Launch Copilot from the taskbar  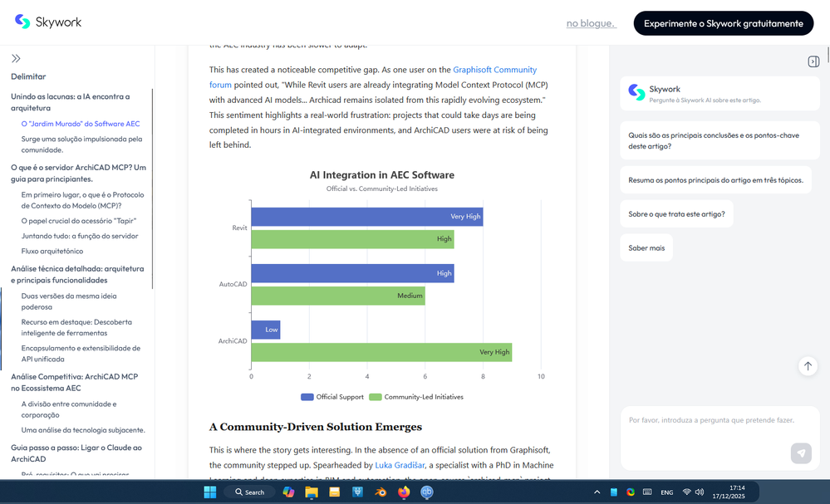(x=288, y=492)
